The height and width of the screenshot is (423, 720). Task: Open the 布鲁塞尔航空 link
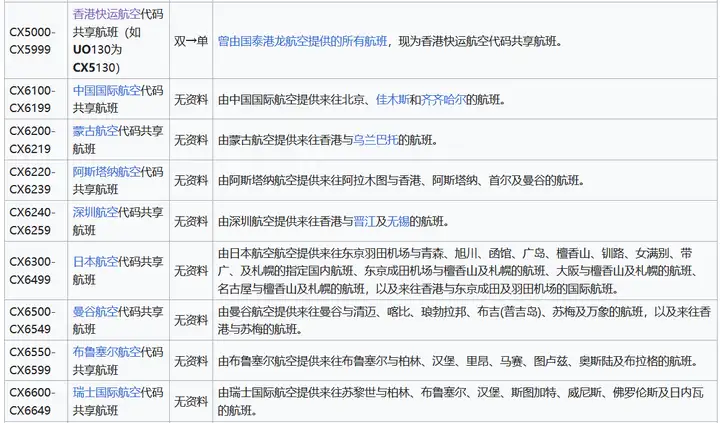(x=107, y=352)
